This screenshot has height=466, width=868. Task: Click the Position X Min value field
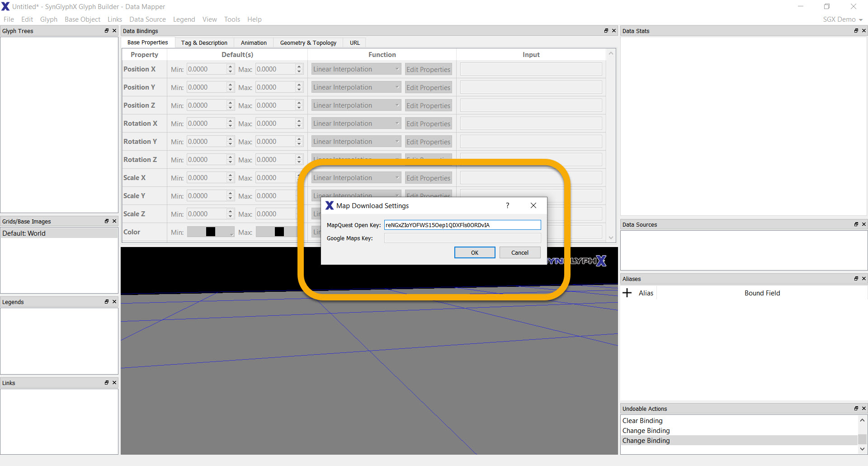[x=207, y=69]
